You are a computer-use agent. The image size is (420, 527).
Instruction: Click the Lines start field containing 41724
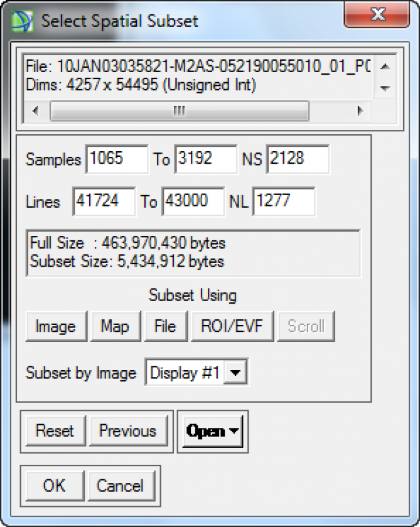104,201
